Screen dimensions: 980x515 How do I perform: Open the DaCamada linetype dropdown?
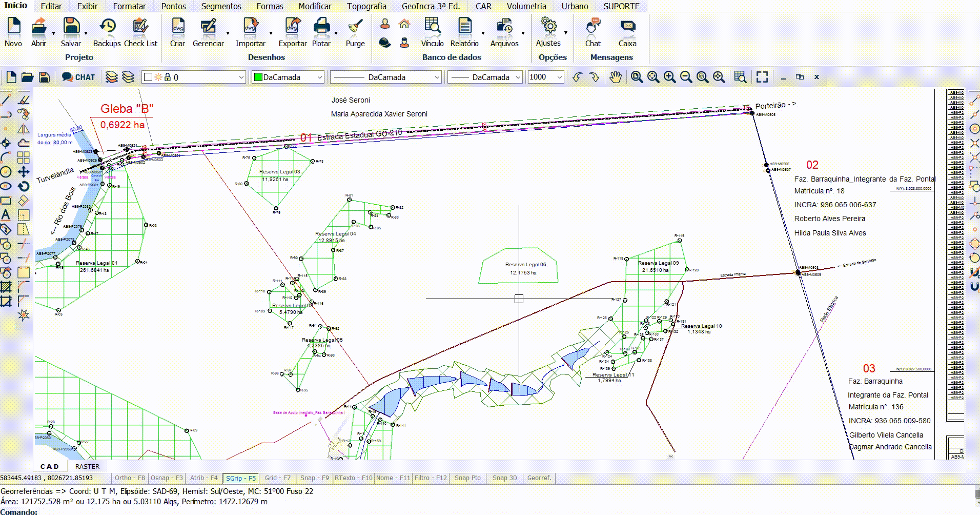(x=437, y=77)
